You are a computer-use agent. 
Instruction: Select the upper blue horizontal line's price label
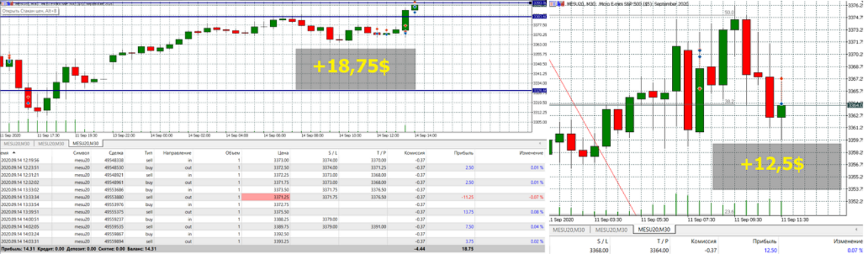[541, 16]
